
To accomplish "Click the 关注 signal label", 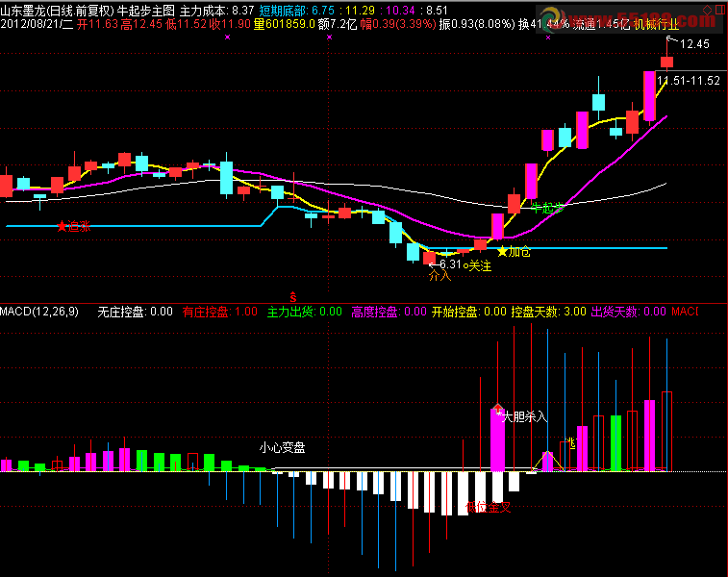I will point(480,266).
